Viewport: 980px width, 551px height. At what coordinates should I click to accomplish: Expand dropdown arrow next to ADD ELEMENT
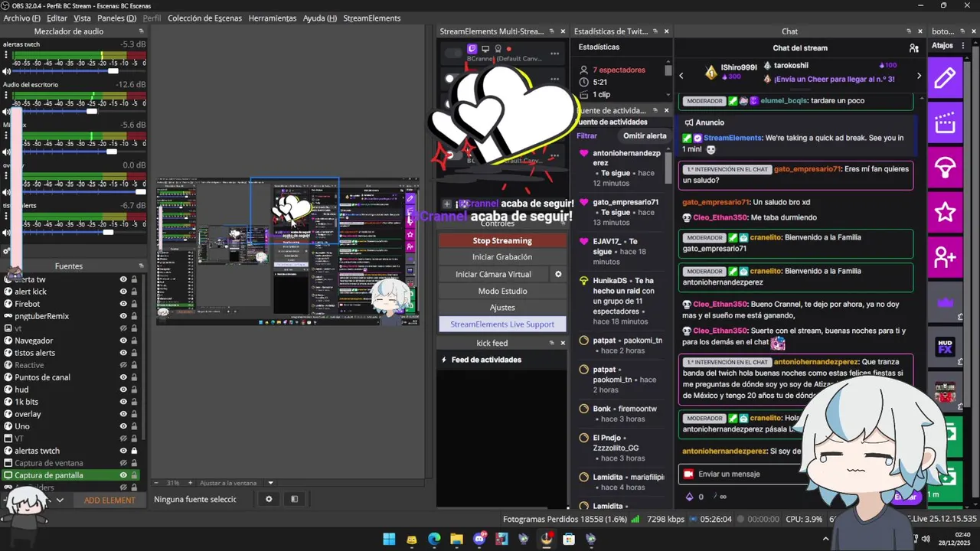60,500
